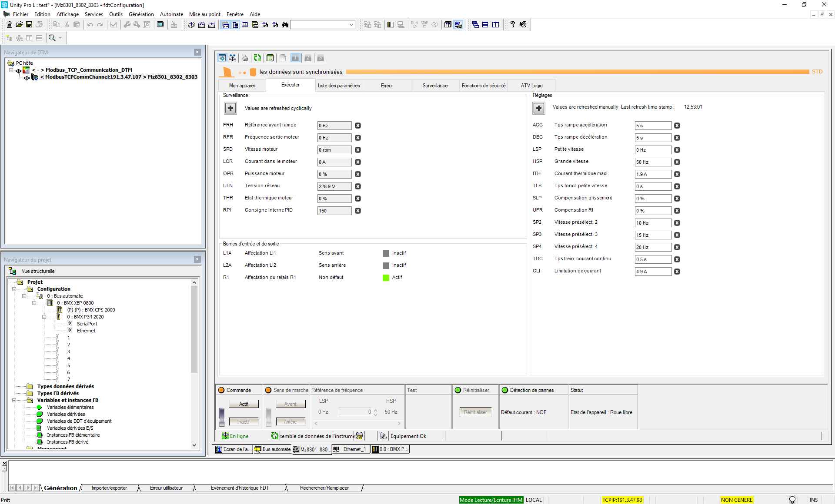Screen dimensions: 835x504
Task: Click the refresh icon in DTM toolbar
Action: click(257, 58)
